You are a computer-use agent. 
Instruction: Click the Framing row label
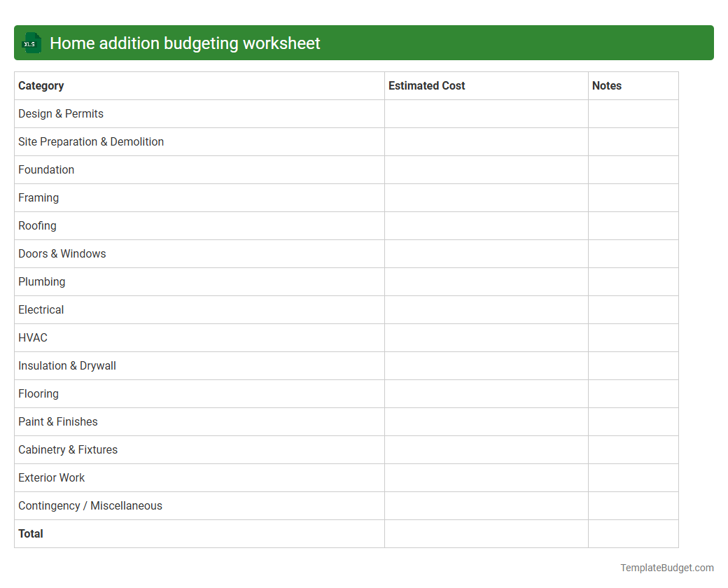(38, 197)
